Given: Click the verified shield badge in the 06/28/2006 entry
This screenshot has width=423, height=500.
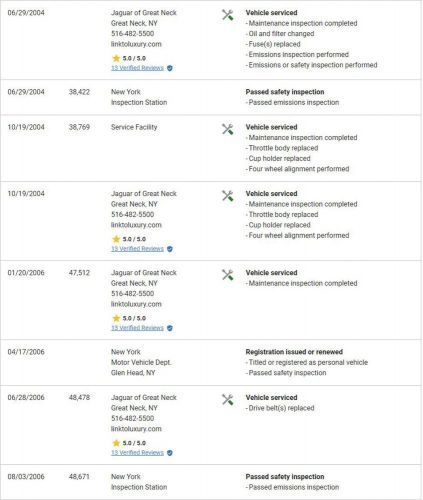Looking at the screenshot, I should (170, 453).
